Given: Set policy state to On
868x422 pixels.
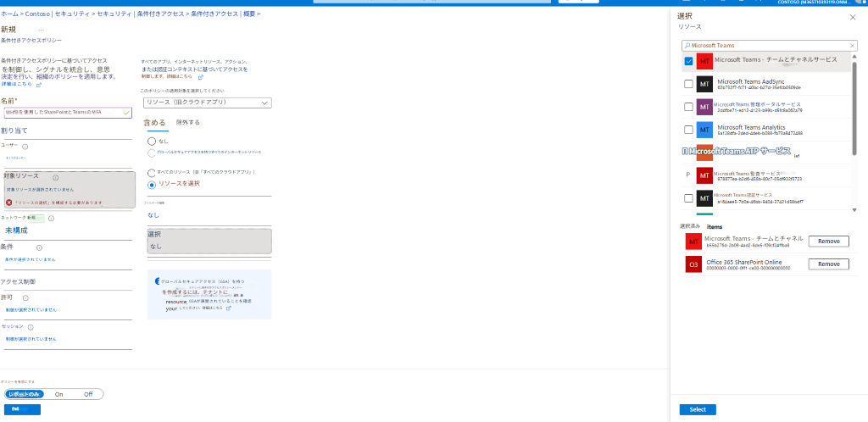Looking at the screenshot, I should [x=58, y=394].
